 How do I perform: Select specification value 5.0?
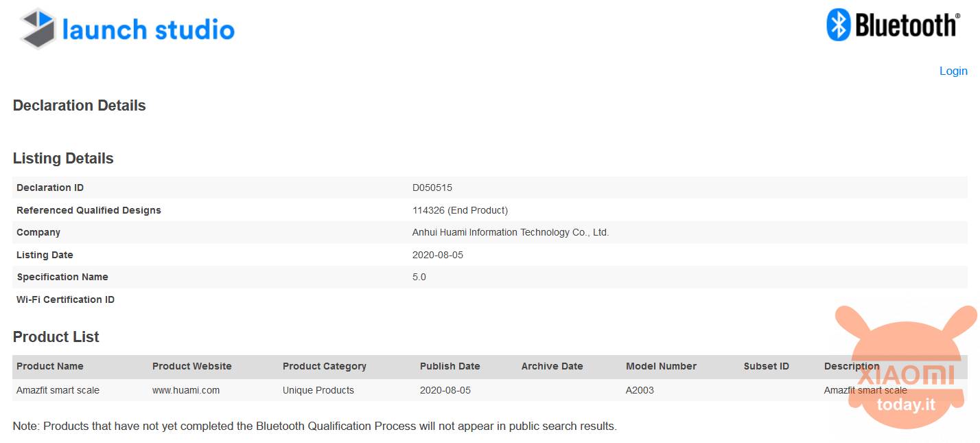click(x=419, y=277)
